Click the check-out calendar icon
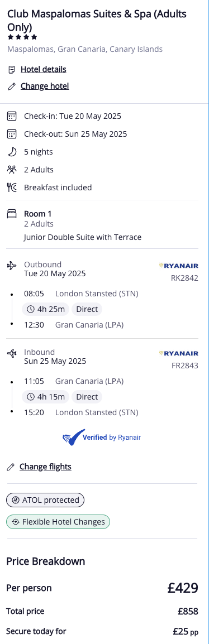Screen dimensions: 209x644 [12, 134]
